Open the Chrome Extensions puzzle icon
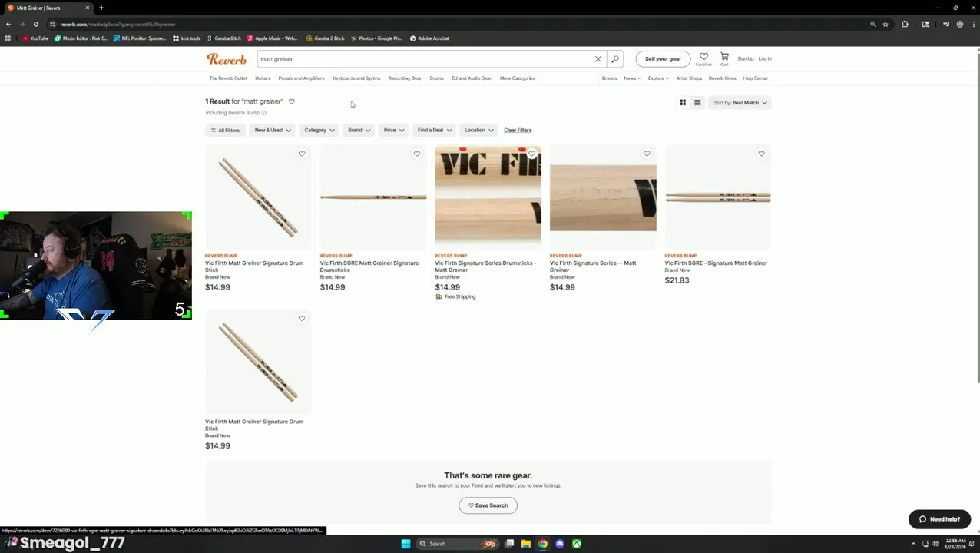The width and height of the screenshot is (980, 553). pyautogui.click(x=905, y=24)
